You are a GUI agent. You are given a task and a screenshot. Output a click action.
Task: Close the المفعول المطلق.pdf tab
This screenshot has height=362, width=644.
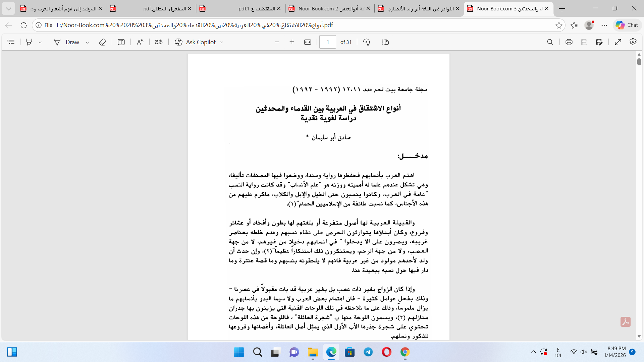(x=190, y=9)
